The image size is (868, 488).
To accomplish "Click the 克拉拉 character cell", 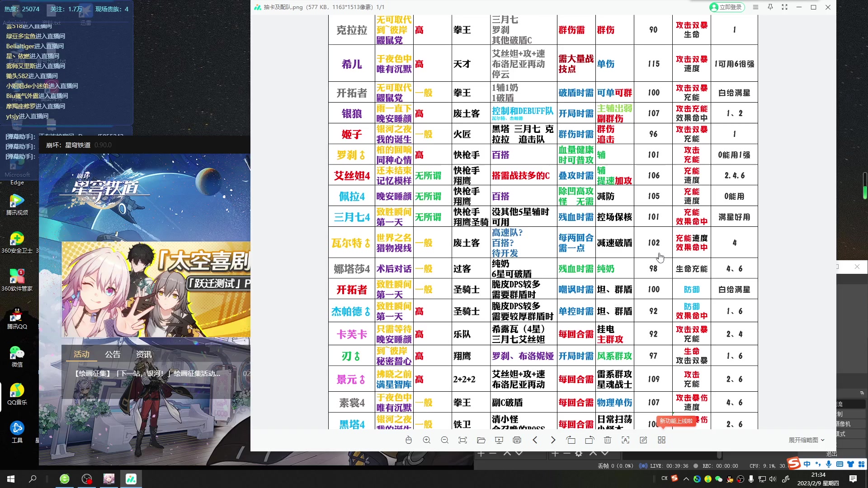I will tap(352, 30).
